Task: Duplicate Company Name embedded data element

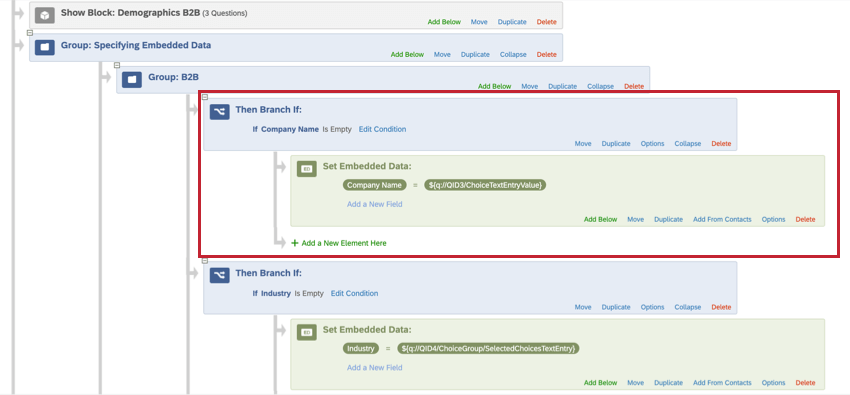Action: 668,219
